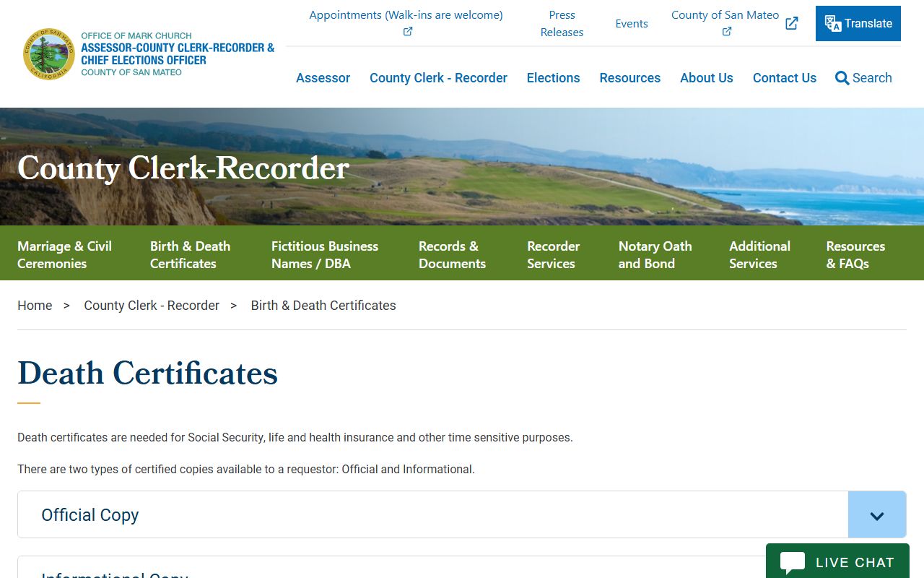The width and height of the screenshot is (924, 578).
Task: Click the large external link icon beside Translate
Action: pos(792,23)
